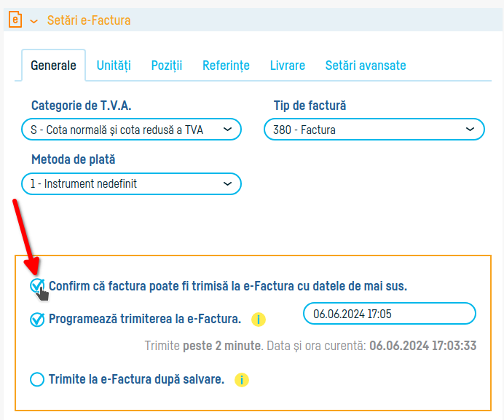Collapse the Setări e-Factura section chevron
The height and width of the screenshot is (420, 504).
[x=34, y=21]
